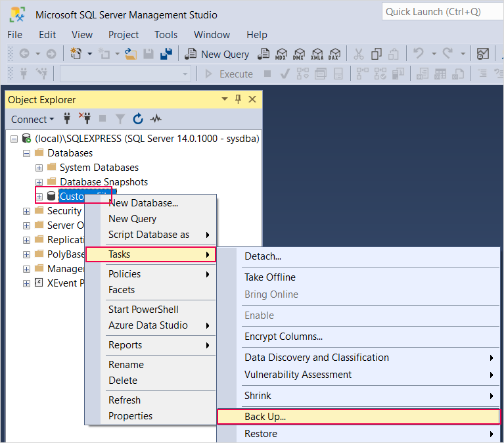
Task: Expand the Security folder node
Action: pos(26,211)
